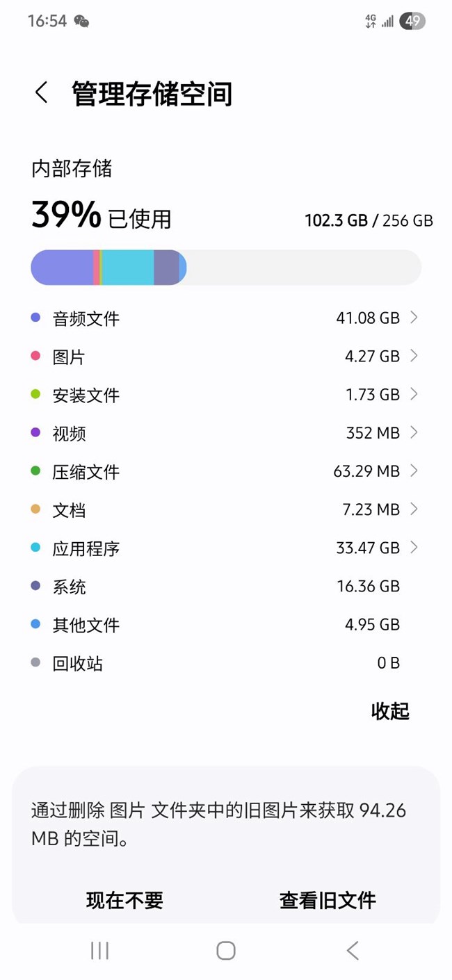Tap 查看旧文件 to review old files
Screen dimensions: 452x980
click(x=328, y=901)
